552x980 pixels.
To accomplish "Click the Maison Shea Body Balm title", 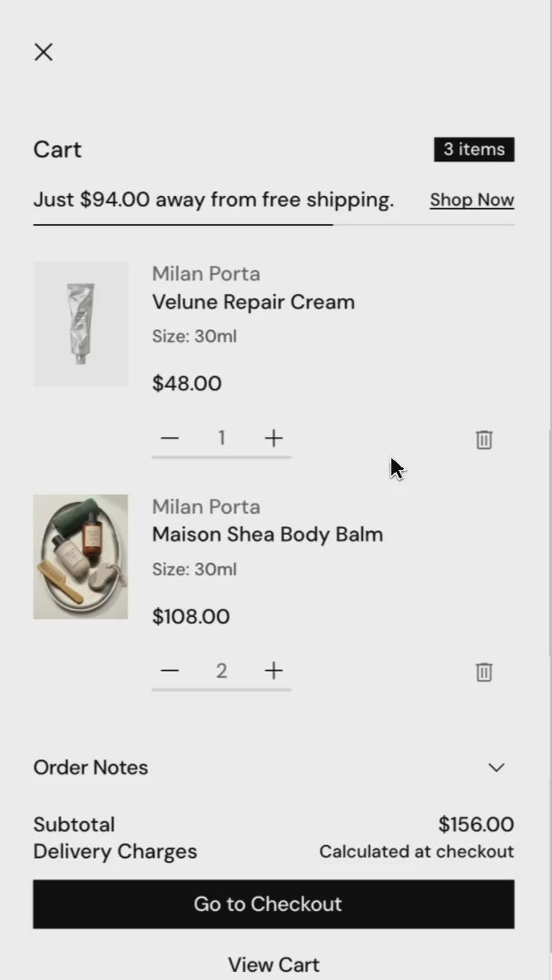I will click(268, 534).
